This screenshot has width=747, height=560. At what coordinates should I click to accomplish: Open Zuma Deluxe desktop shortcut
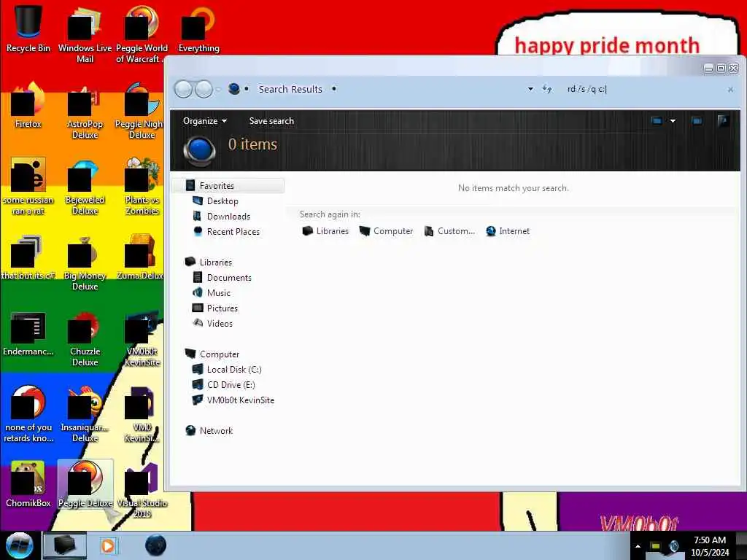[141, 257]
